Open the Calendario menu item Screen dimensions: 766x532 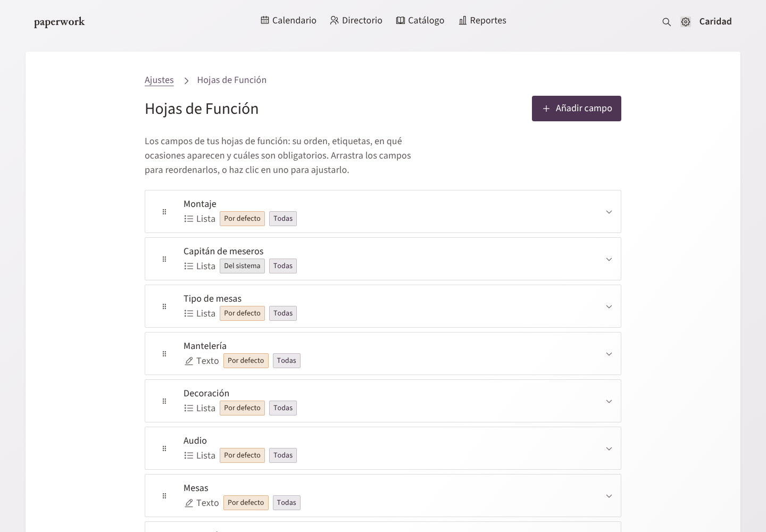[x=288, y=20]
